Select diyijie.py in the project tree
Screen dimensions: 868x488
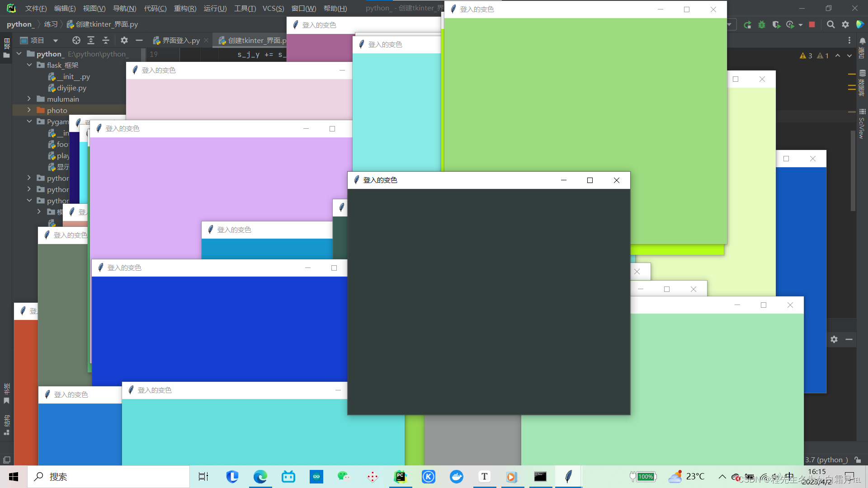pyautogui.click(x=71, y=88)
